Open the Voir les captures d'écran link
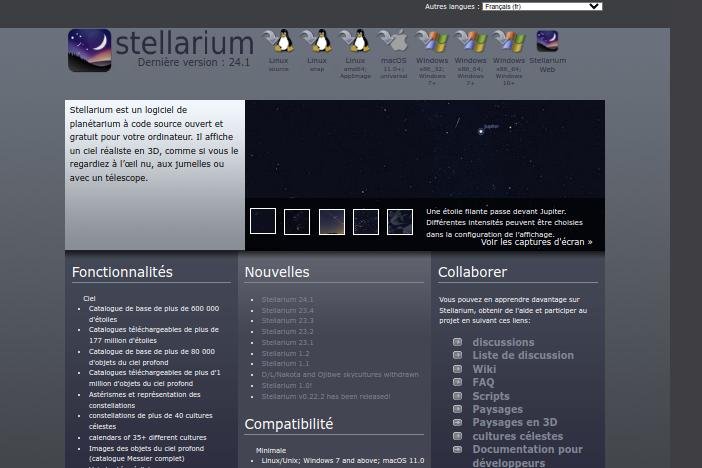 tap(536, 242)
